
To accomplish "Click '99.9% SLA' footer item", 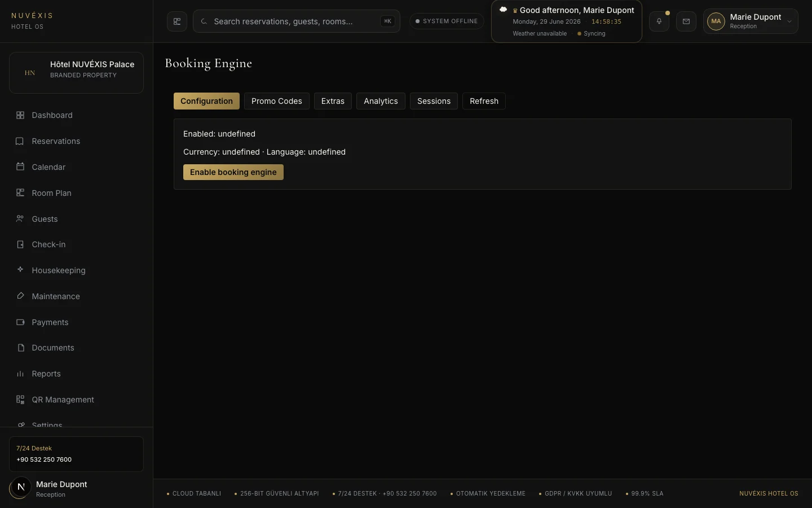I will pos(645,493).
